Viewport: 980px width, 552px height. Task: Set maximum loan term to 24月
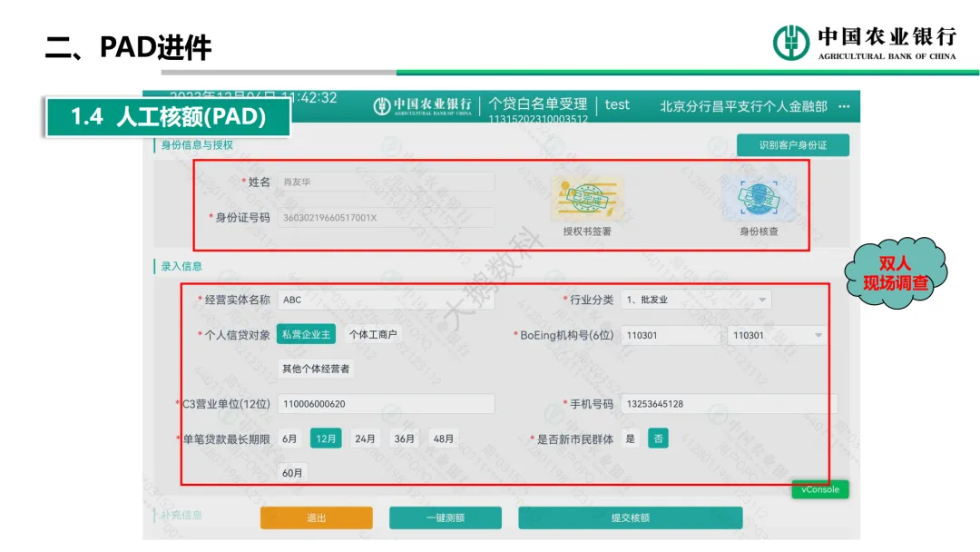pos(365,439)
